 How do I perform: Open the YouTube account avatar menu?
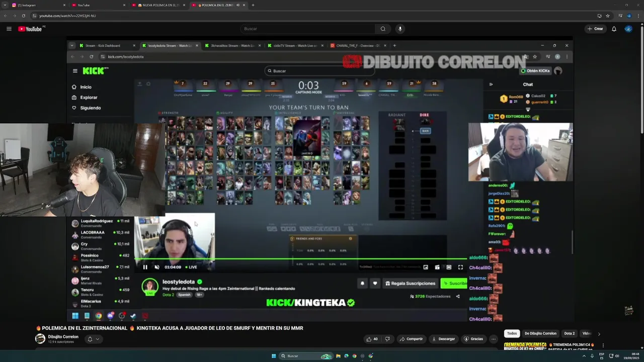(x=628, y=29)
